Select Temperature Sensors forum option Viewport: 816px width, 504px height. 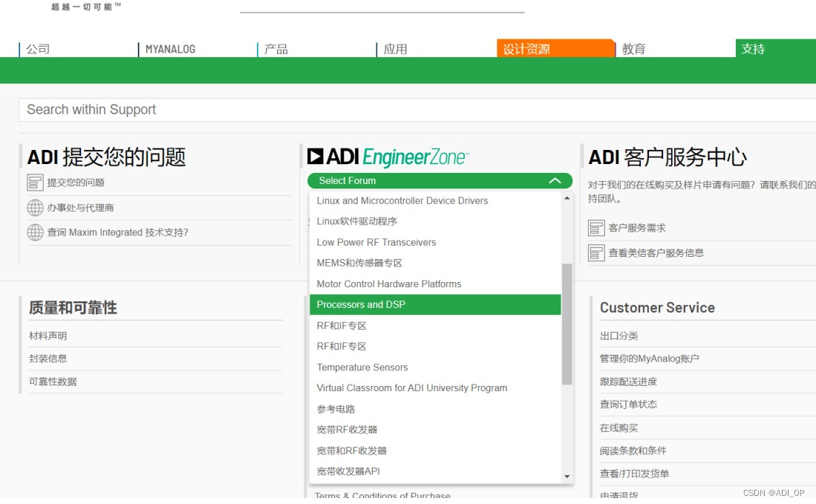(435, 367)
